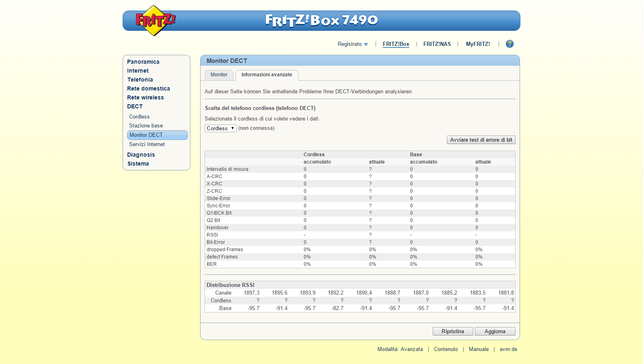Select the Informazioni avanzate tab

pos(267,75)
